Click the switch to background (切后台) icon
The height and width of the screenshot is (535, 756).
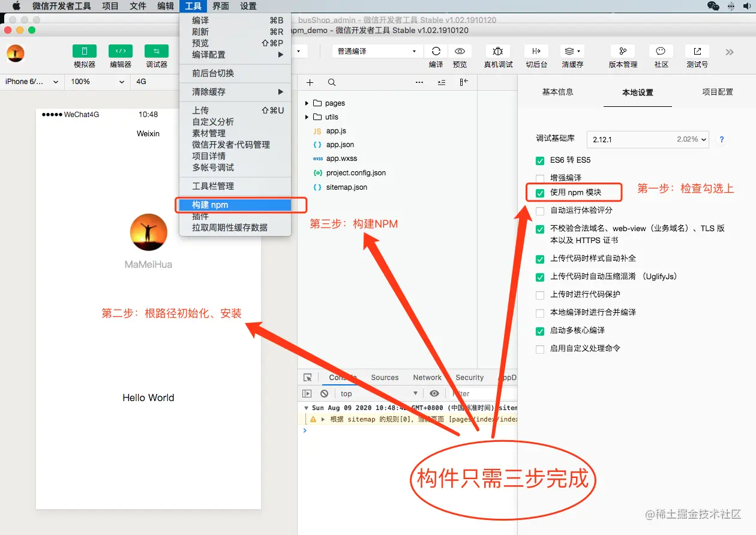(536, 52)
